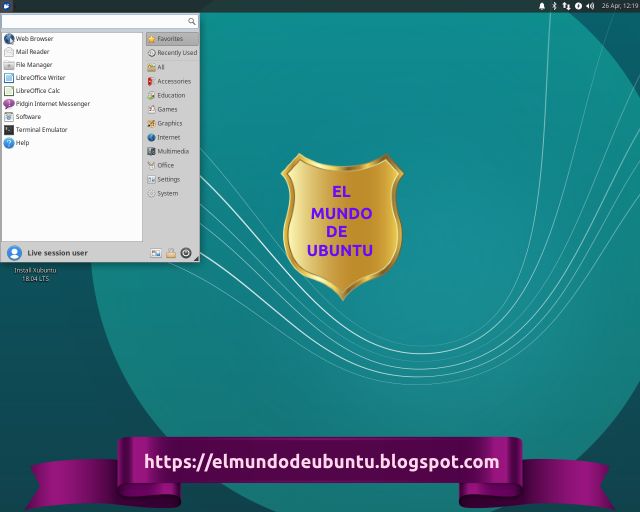Open the network connections indicator
The height and width of the screenshot is (512, 640).
(x=566, y=6)
